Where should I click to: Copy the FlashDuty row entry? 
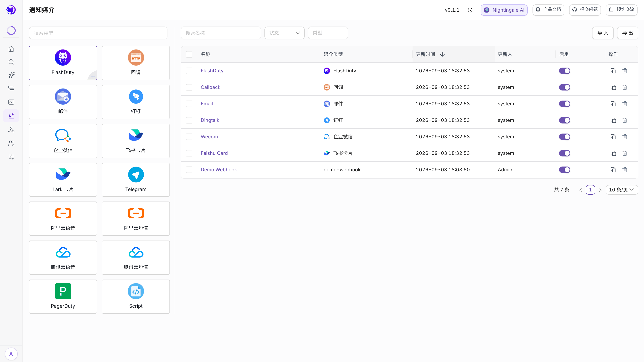click(613, 71)
